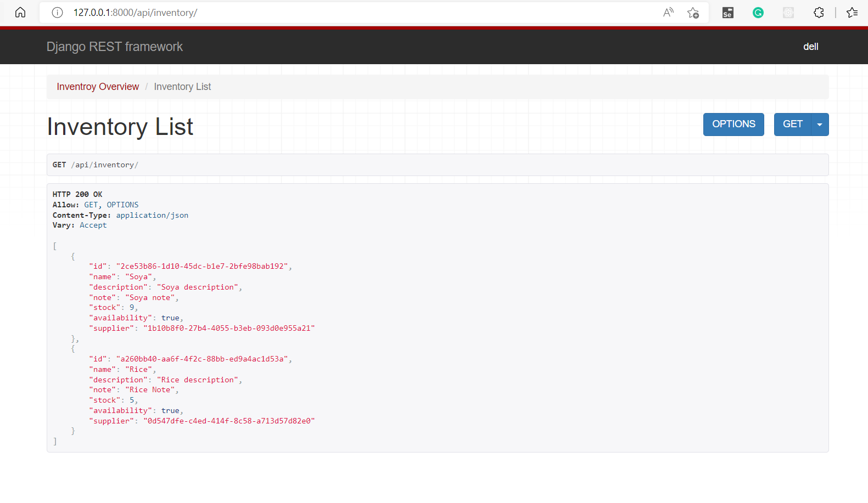
Task: Click the dell user menu
Action: pyautogui.click(x=810, y=47)
